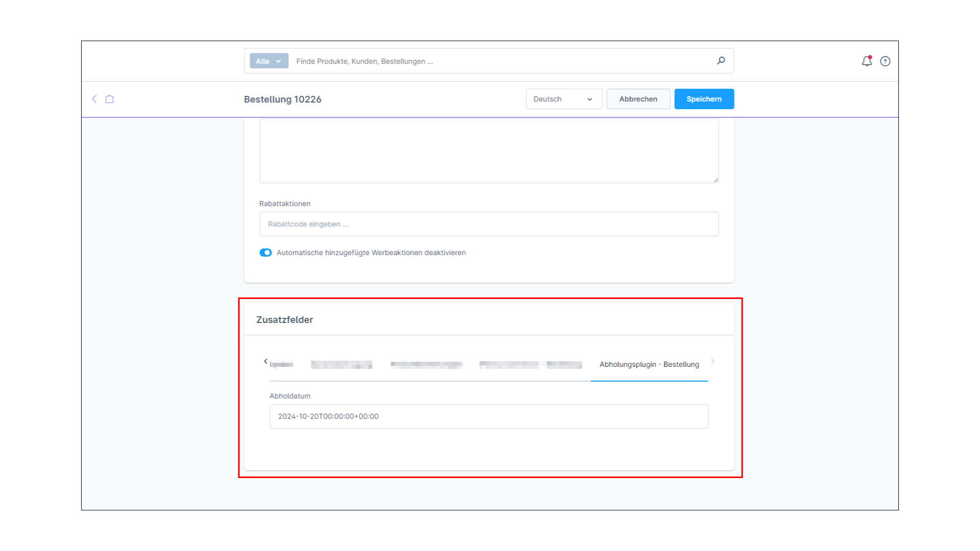Expand the search category Alle dropdown

268,61
